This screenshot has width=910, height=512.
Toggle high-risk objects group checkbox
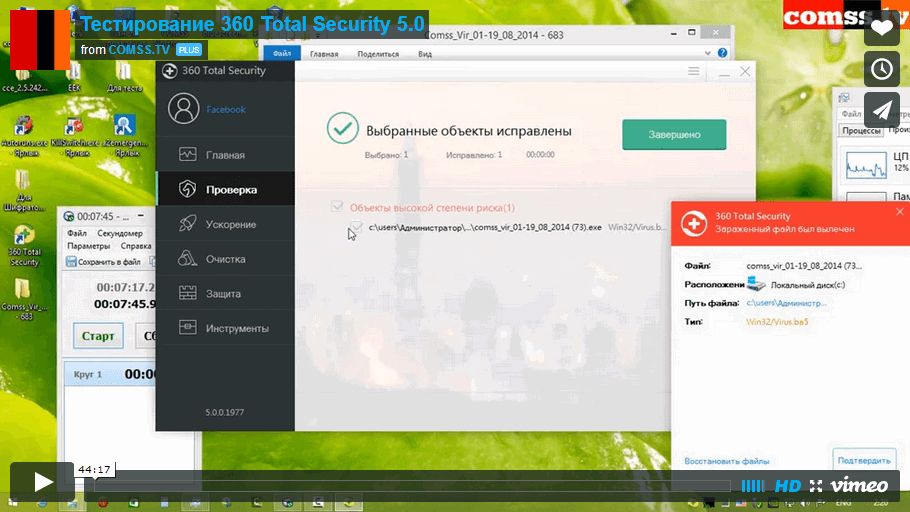337,207
